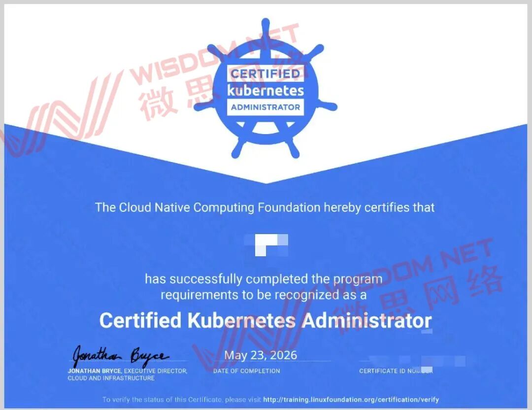Click the "CERTIFICATE ID" label
This screenshot has height=410, width=532.
396,371
